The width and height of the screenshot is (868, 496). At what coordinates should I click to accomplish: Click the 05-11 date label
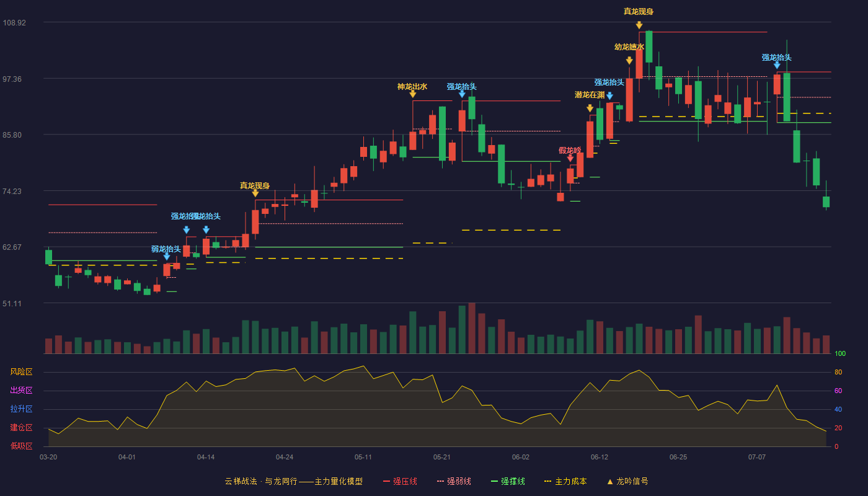point(363,457)
